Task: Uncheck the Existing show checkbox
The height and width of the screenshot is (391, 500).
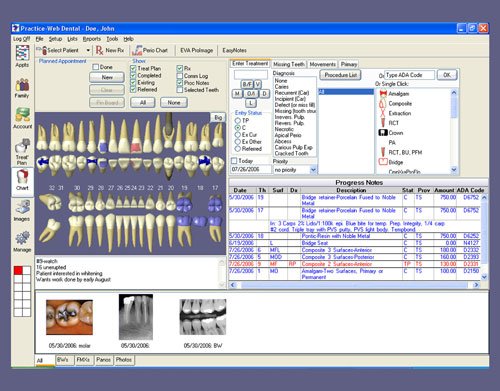Action: [133, 82]
